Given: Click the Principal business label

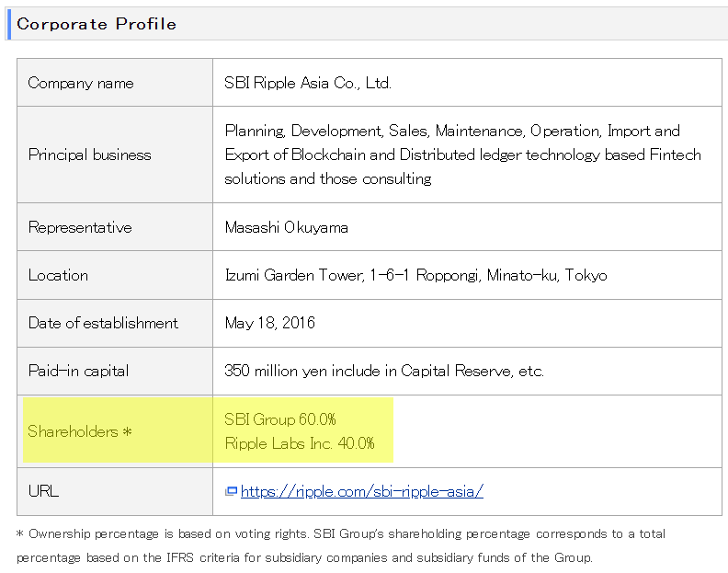Looking at the screenshot, I should pos(89,155).
